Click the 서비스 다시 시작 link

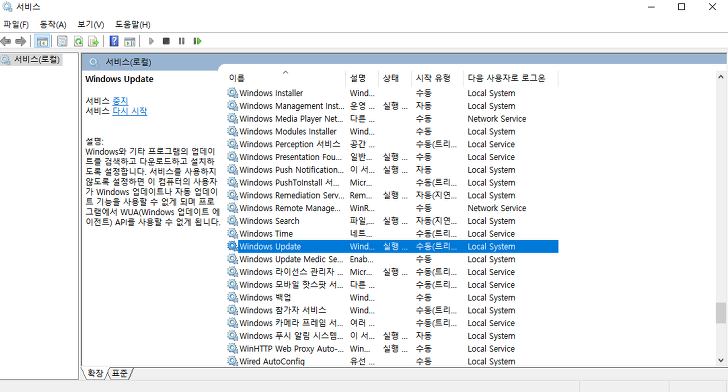click(x=130, y=111)
